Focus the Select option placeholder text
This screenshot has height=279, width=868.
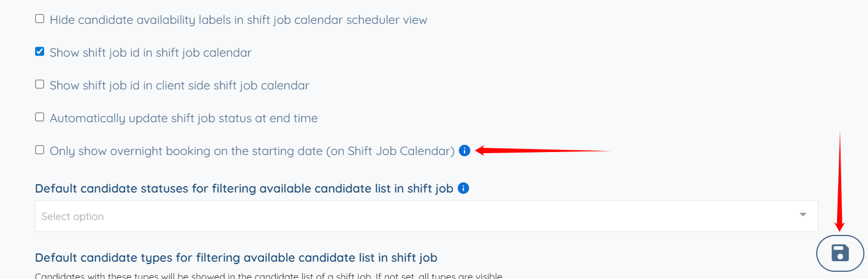(x=73, y=216)
